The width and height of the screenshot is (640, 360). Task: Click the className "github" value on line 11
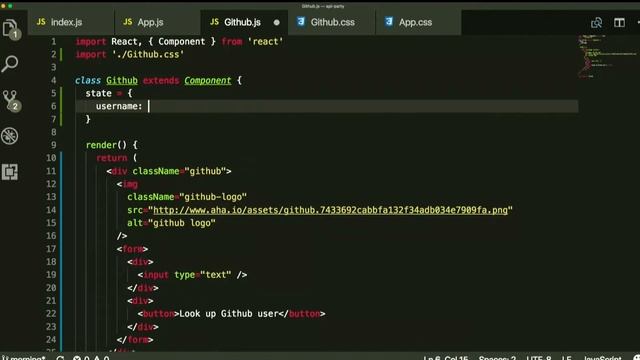[x=205, y=171]
